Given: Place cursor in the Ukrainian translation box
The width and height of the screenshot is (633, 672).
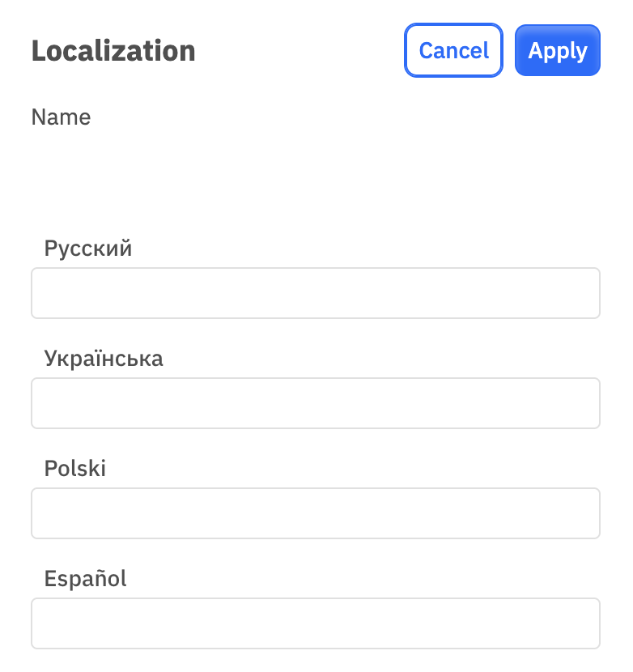Looking at the screenshot, I should [316, 403].
